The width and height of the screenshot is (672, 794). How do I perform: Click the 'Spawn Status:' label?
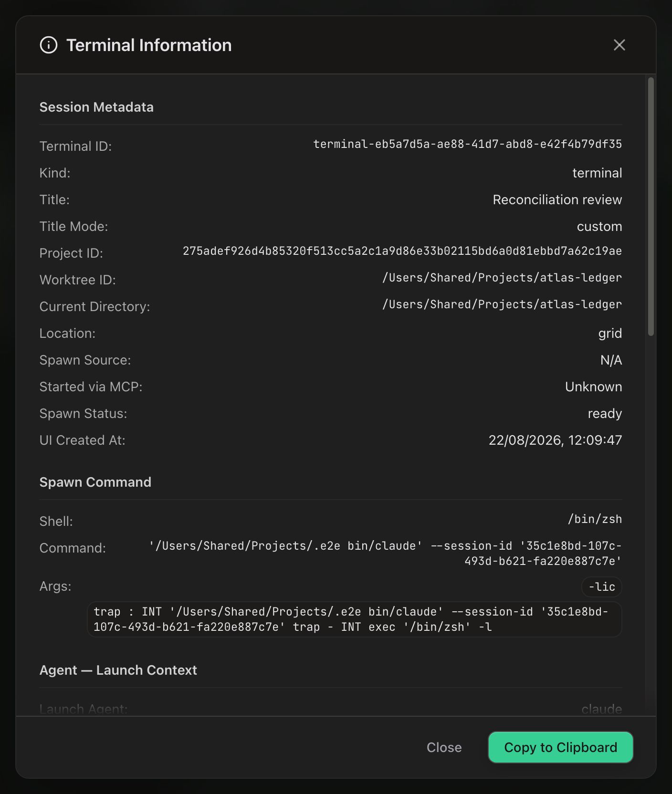point(84,413)
